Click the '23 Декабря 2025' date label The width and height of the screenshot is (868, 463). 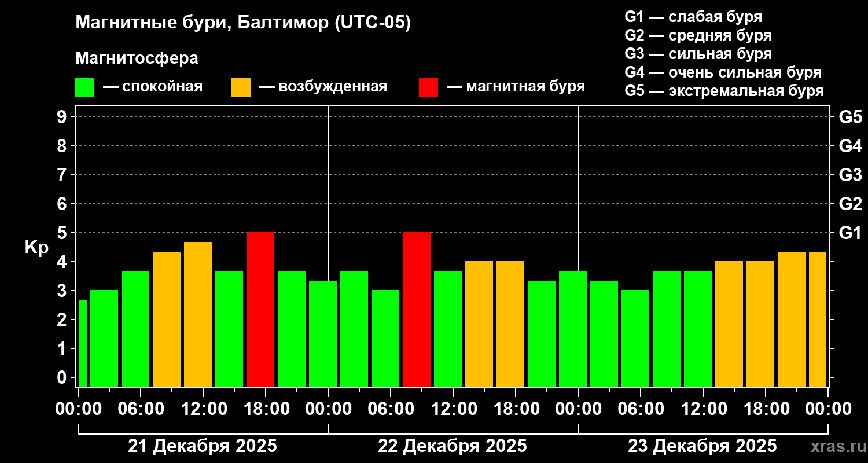703,446
